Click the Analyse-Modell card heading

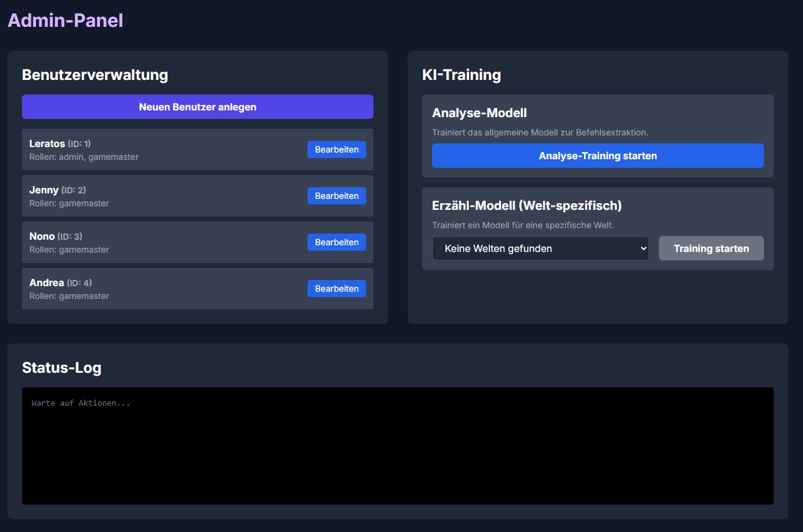(x=479, y=113)
